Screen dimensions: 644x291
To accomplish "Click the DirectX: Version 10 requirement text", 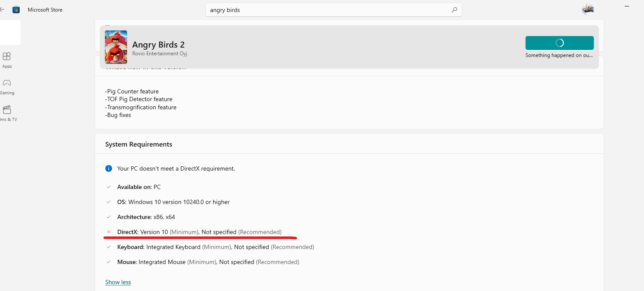I will click(199, 232).
